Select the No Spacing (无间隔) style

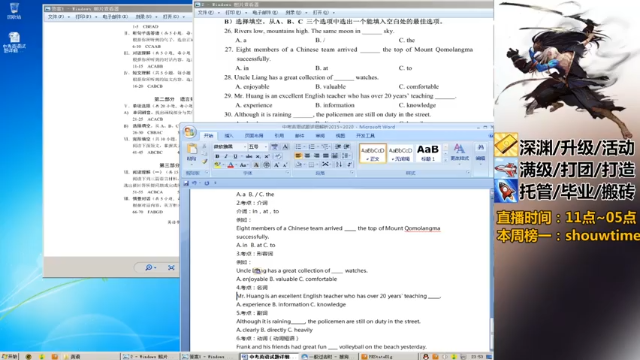(400, 153)
